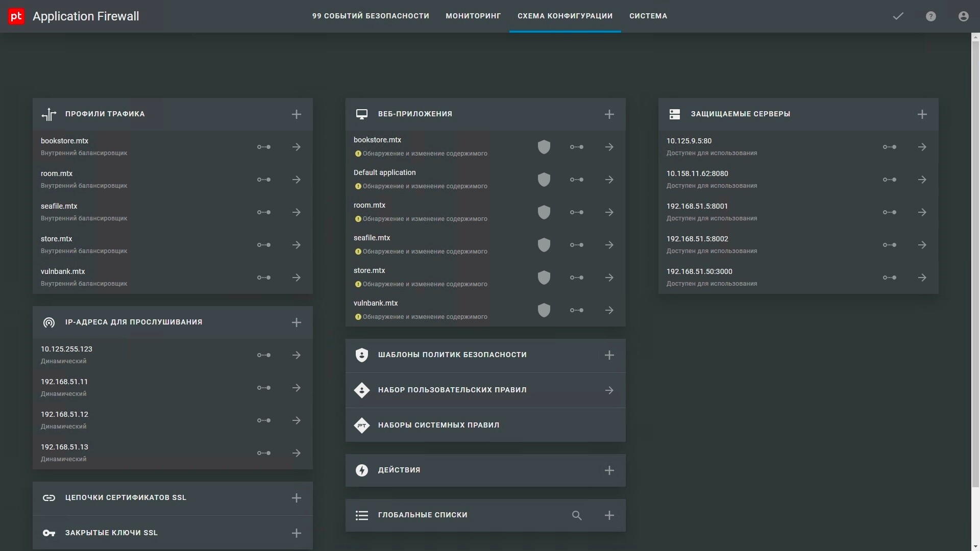The height and width of the screenshot is (551, 980).
Task: Open IP address 10.125.255.123 arrow
Action: [x=297, y=355]
